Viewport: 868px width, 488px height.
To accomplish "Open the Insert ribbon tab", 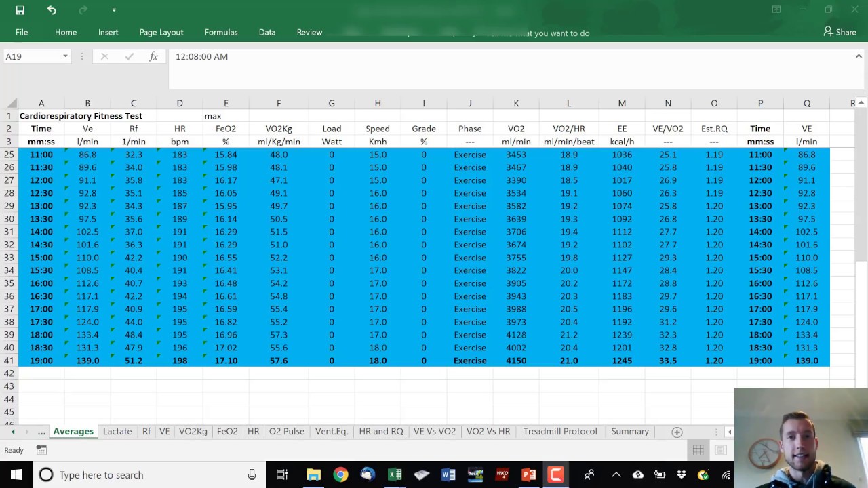I will (x=108, y=32).
